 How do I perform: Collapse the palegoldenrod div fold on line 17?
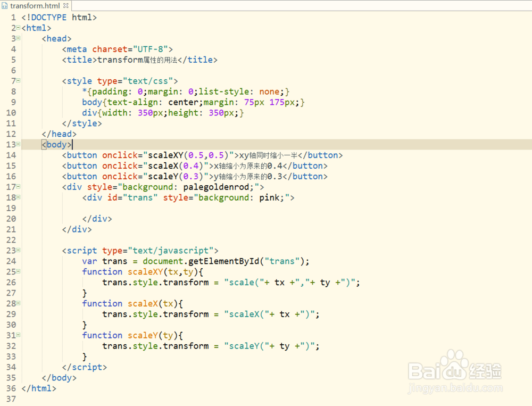click(18, 186)
